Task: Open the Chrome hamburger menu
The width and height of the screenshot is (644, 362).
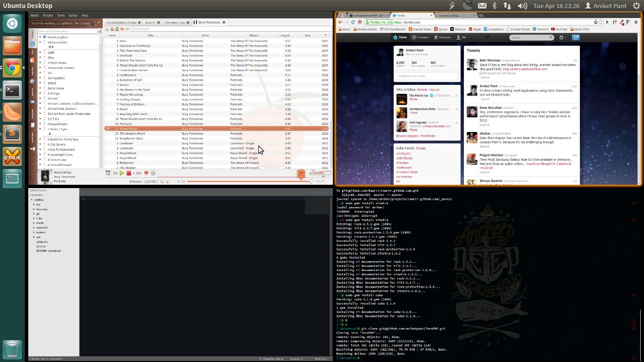Action: (x=636, y=22)
